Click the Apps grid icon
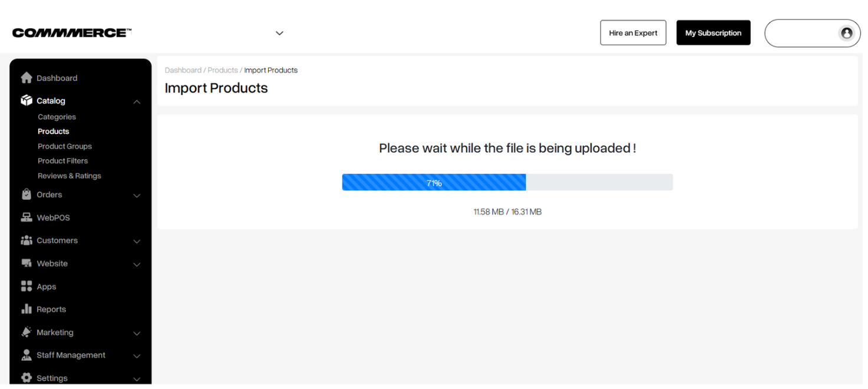Screen dimensions: 868x389 point(27,287)
